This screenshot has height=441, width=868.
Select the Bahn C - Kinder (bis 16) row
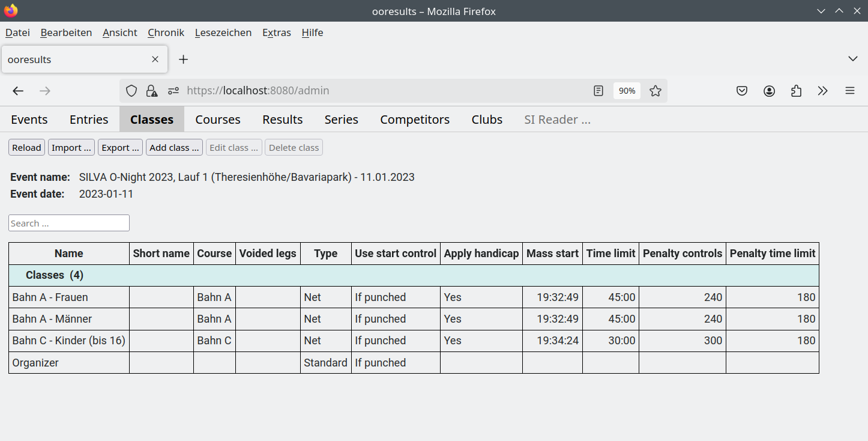tap(414, 341)
